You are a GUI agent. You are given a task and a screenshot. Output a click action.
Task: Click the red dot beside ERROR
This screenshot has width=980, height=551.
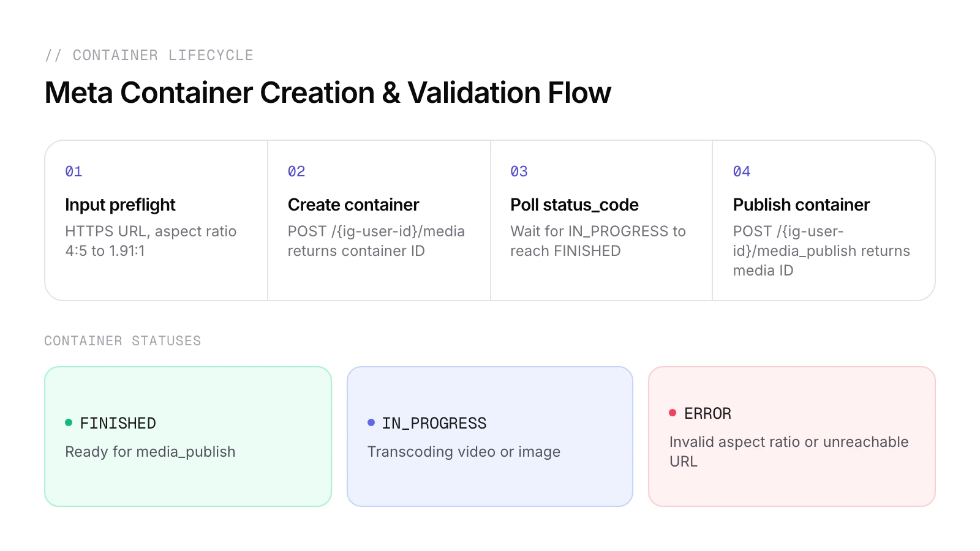[673, 413]
